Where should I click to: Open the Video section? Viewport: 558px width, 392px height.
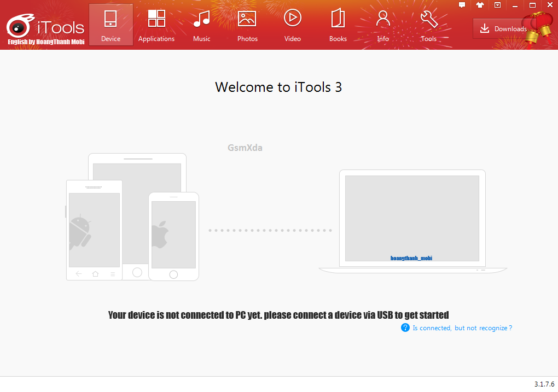[x=293, y=25]
